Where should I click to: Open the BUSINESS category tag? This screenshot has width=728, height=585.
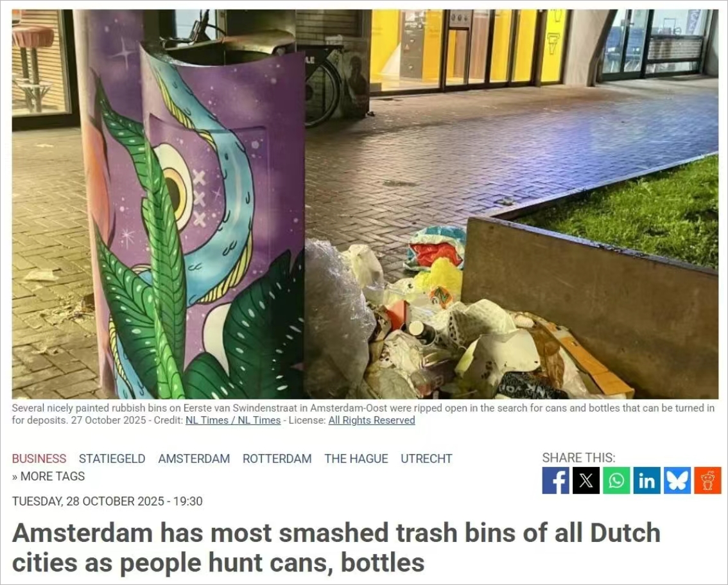click(x=39, y=458)
